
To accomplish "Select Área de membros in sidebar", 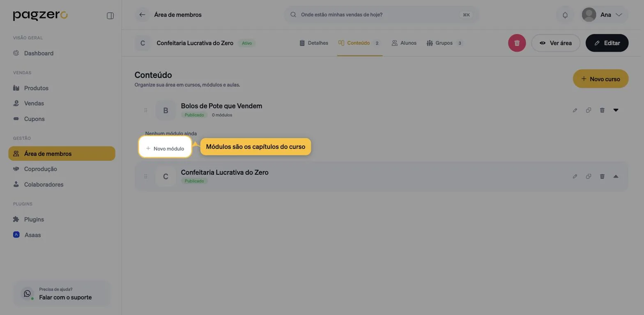I will point(62,153).
